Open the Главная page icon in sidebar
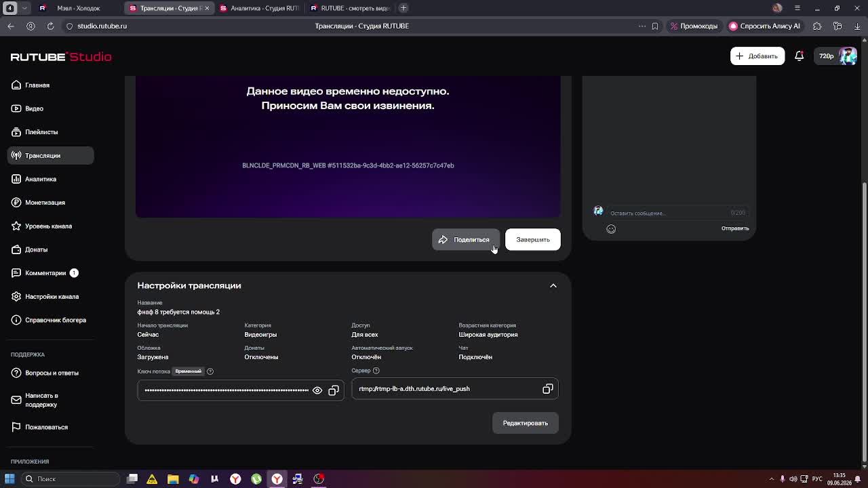Screen dimensions: 868x488 click(x=16, y=85)
